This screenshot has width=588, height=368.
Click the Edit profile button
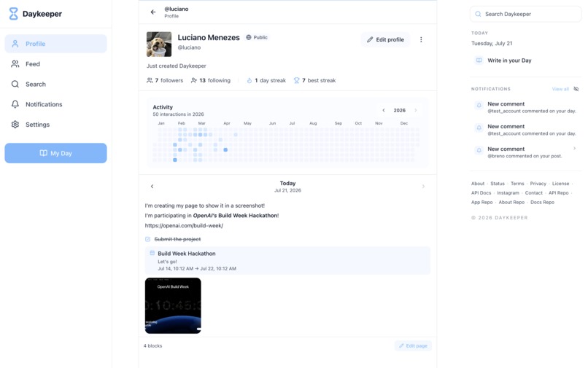tap(385, 40)
